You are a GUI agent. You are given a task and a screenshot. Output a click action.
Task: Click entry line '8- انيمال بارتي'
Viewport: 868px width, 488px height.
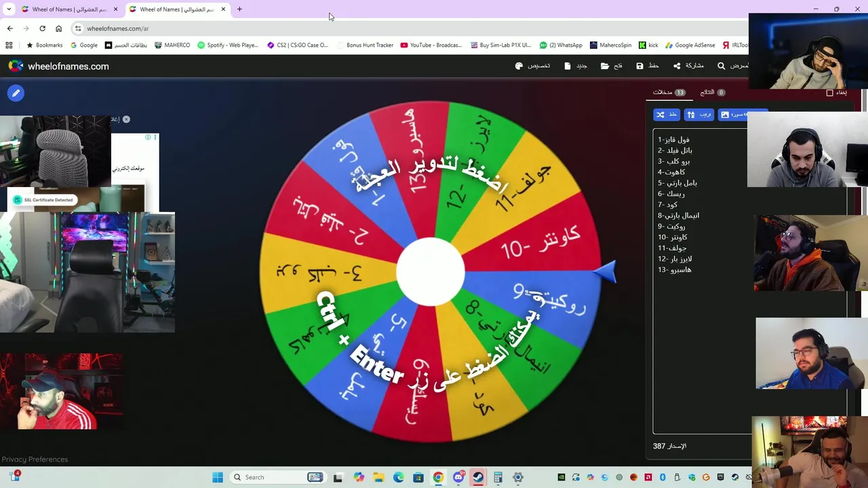coord(678,216)
